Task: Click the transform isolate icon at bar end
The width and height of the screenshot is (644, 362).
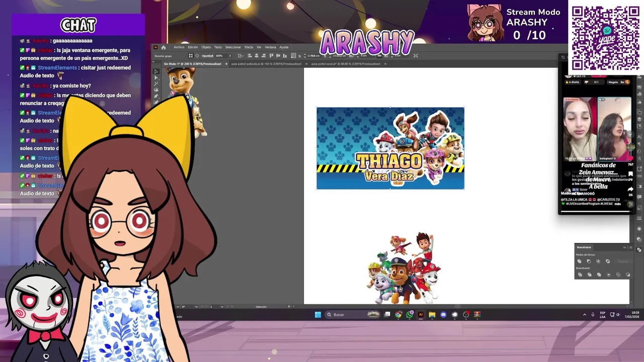Action: point(416,56)
